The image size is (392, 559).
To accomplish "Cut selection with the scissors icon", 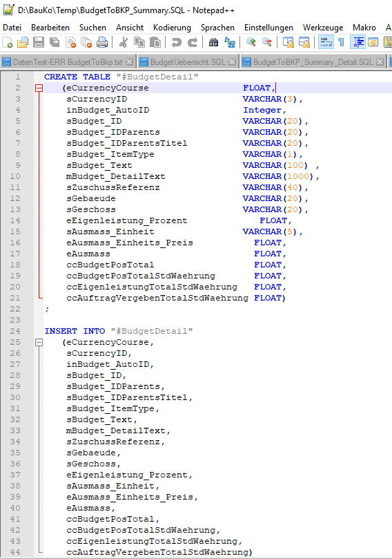I will point(123,42).
